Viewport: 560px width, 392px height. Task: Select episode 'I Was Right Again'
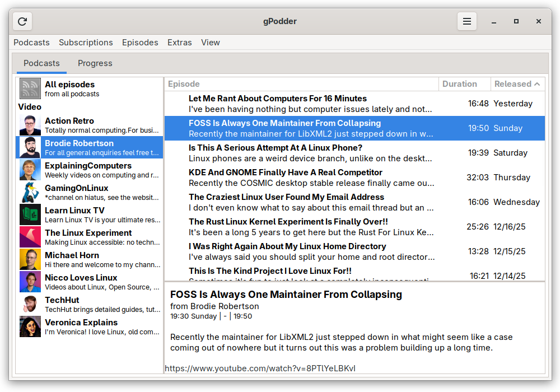[x=354, y=251]
